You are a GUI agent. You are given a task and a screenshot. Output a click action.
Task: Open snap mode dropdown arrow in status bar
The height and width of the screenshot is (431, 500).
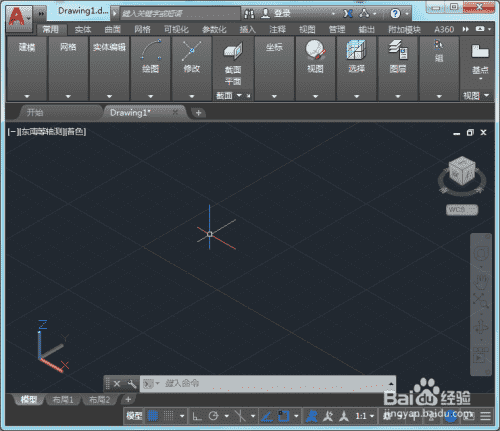pyautogui.click(x=182, y=416)
